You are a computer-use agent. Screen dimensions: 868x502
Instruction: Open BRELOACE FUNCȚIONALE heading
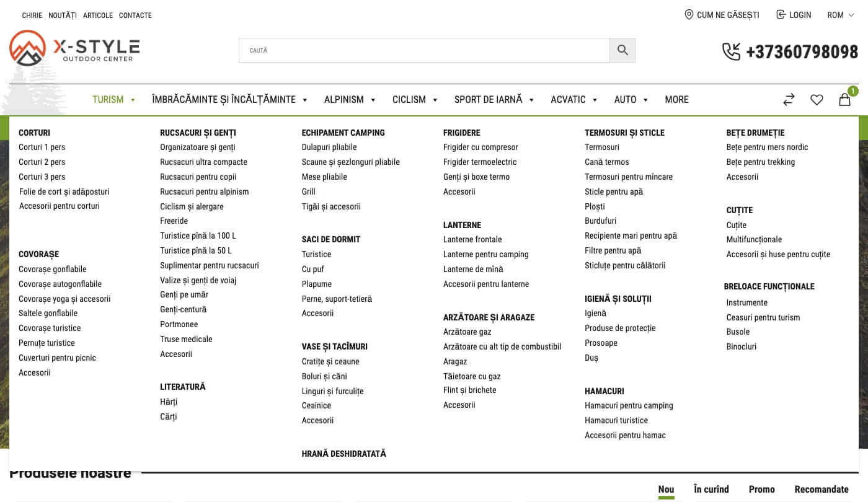coord(769,286)
